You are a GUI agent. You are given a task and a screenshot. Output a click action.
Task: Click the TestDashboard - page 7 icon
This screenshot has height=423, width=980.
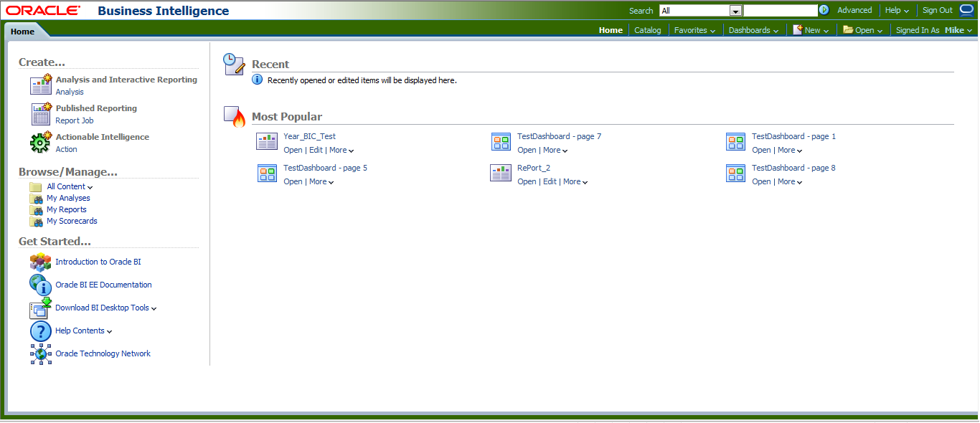tap(501, 142)
